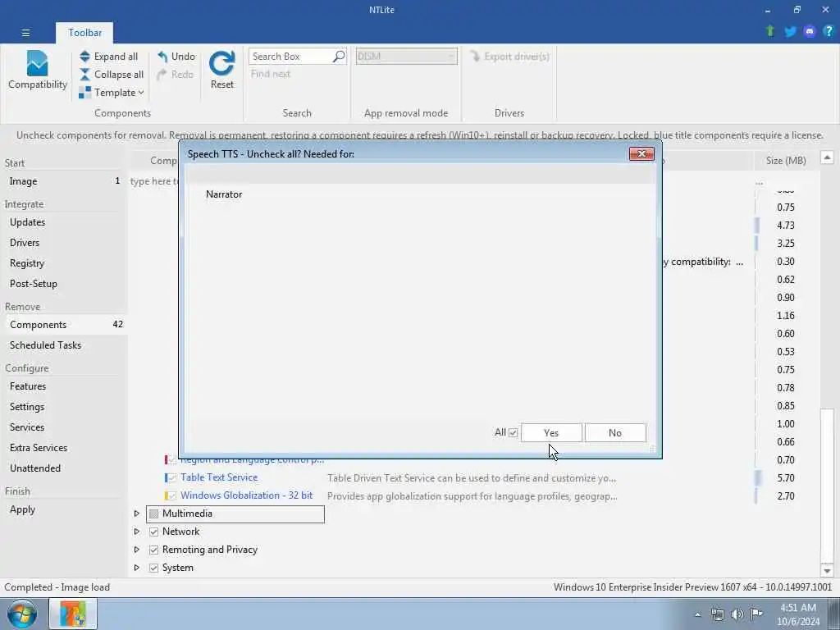Click the green update arrow icon
The image size is (840, 630).
(770, 32)
